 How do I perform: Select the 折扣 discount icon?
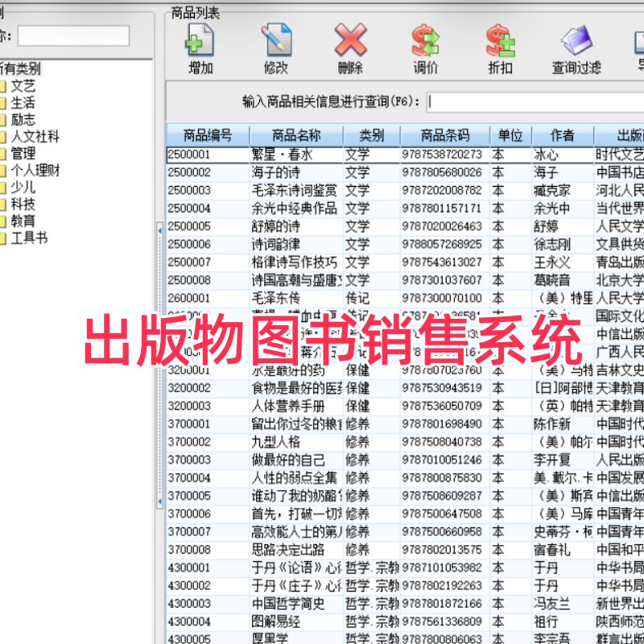coord(500,48)
